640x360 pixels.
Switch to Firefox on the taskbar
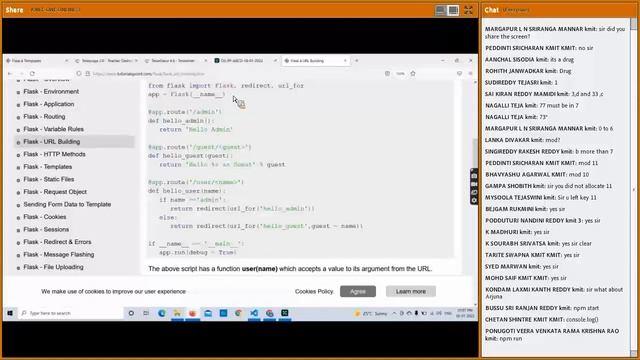coord(192,313)
